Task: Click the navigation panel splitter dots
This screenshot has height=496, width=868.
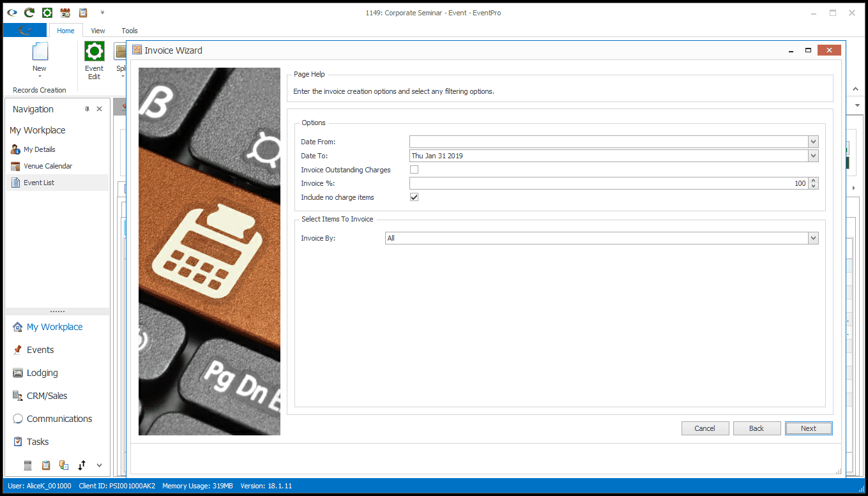Action: pyautogui.click(x=57, y=312)
